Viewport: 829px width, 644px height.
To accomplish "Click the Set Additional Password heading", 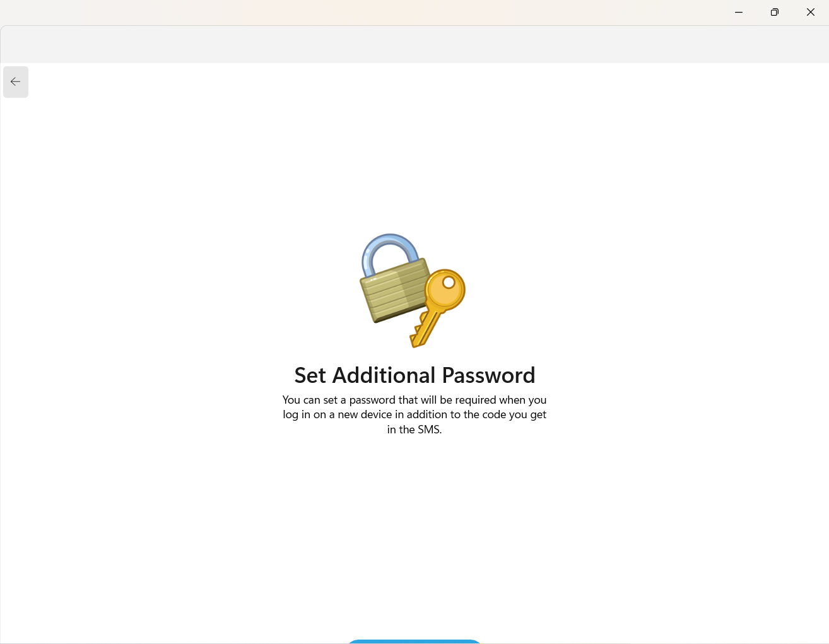I will pyautogui.click(x=414, y=375).
